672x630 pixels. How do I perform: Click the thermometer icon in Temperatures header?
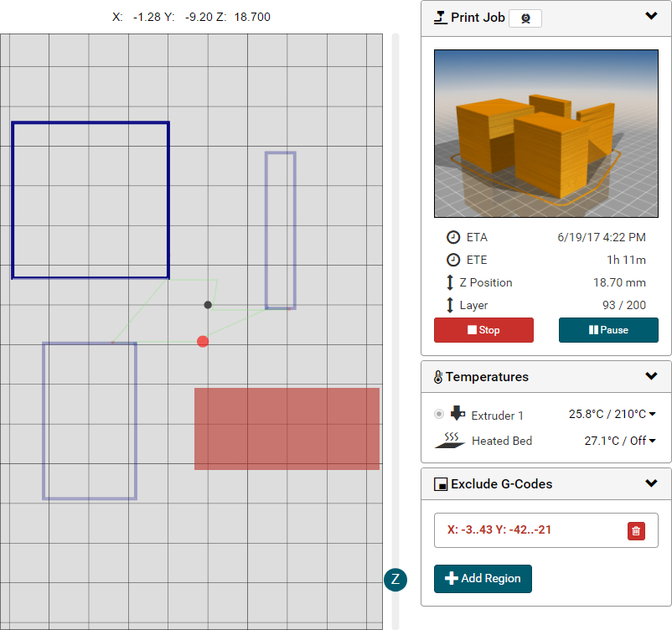pos(438,377)
